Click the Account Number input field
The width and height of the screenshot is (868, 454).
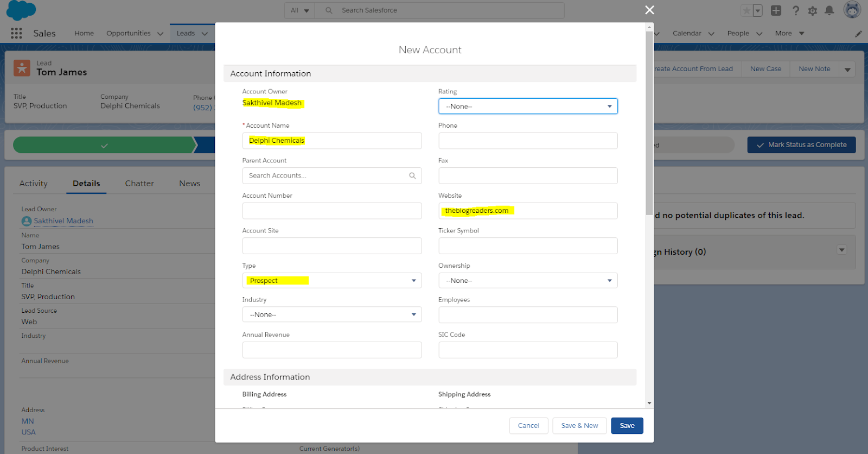pos(332,211)
